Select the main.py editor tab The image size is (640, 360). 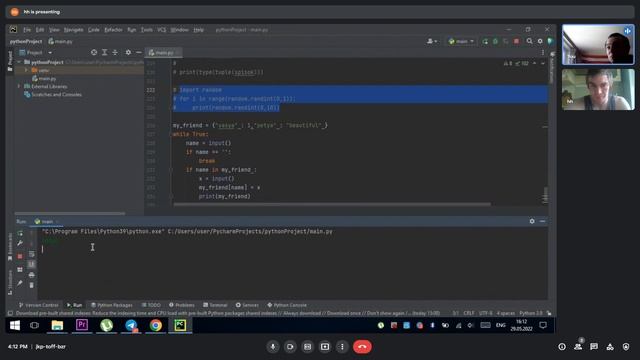click(x=162, y=53)
